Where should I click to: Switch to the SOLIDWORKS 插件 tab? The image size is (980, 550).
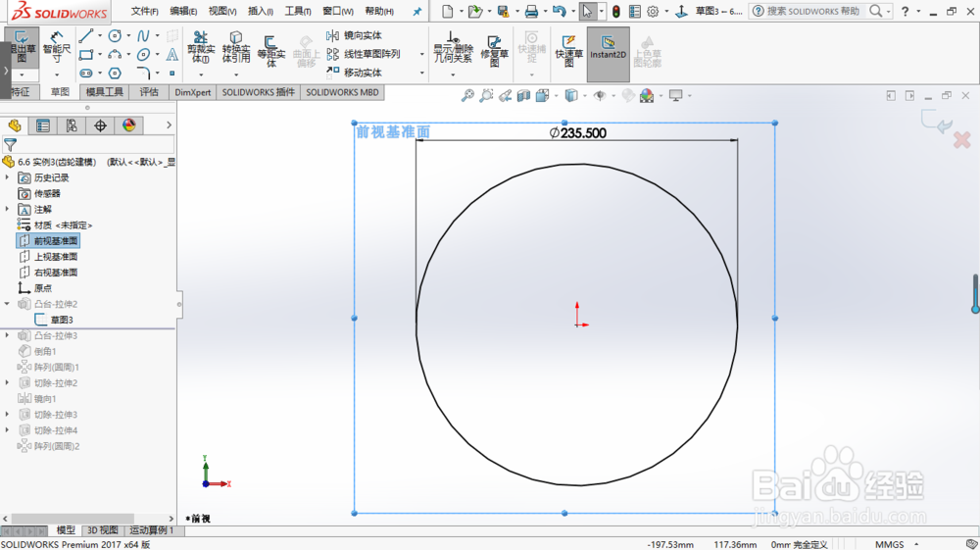[x=258, y=92]
